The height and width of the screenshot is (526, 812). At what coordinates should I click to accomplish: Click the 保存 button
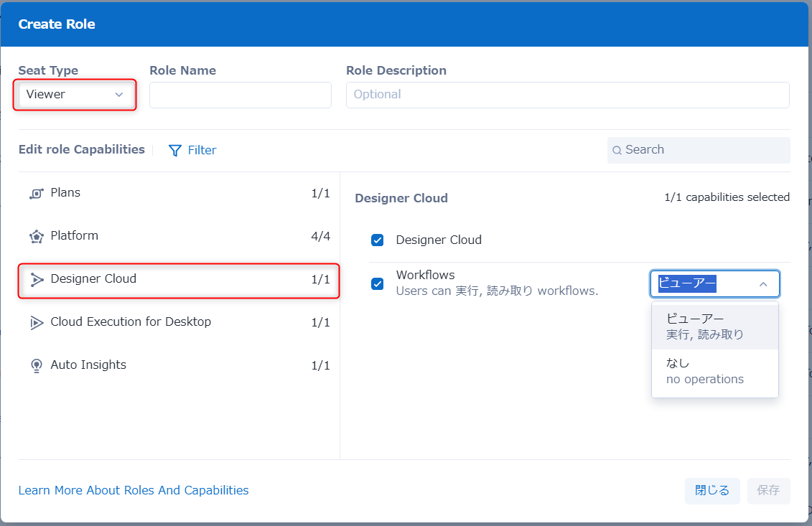pyautogui.click(x=768, y=491)
